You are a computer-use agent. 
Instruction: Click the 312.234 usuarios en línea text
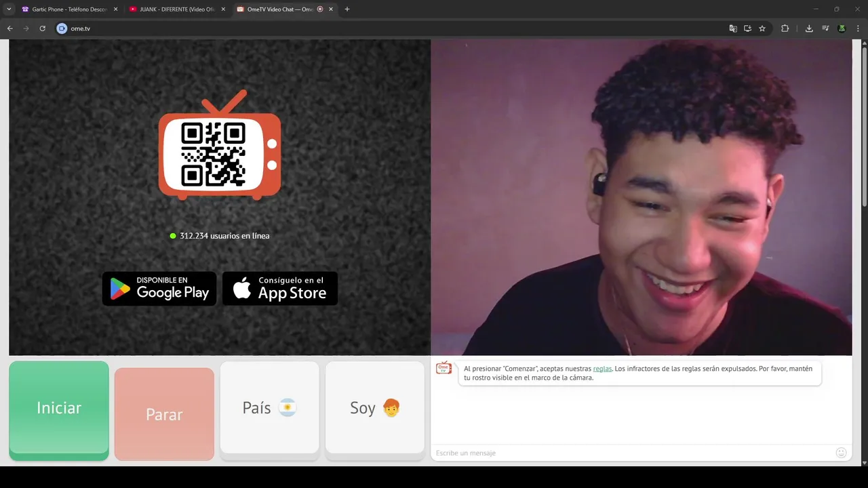click(224, 236)
